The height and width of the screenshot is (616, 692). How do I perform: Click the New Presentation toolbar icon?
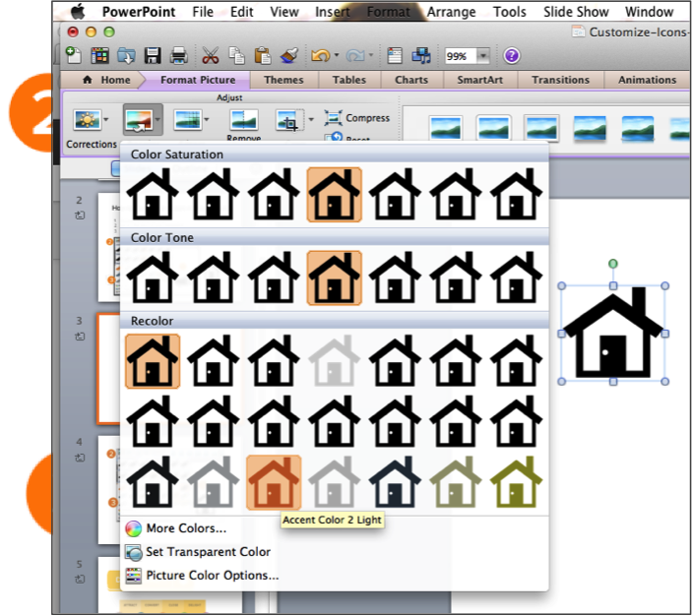[x=73, y=55]
